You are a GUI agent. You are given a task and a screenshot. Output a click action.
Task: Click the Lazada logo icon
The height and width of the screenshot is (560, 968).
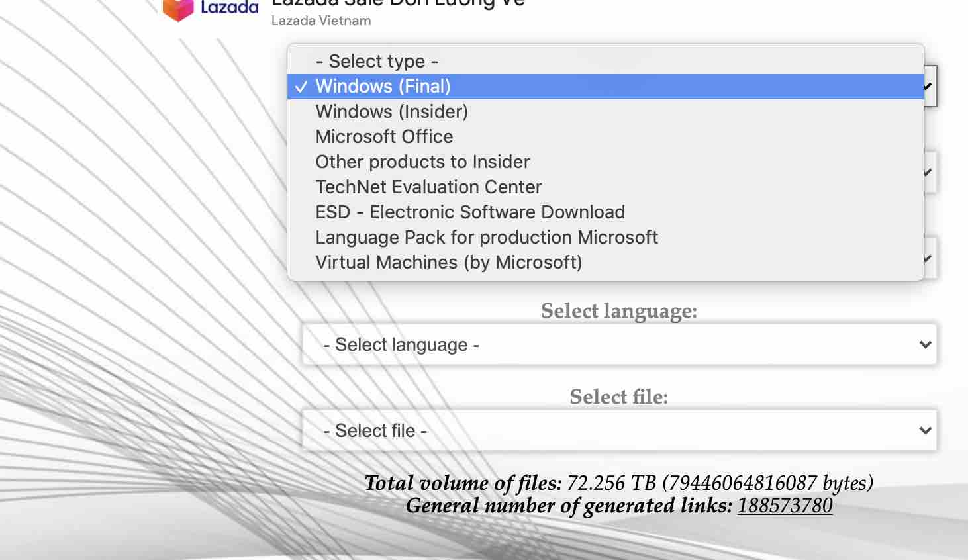tap(177, 9)
